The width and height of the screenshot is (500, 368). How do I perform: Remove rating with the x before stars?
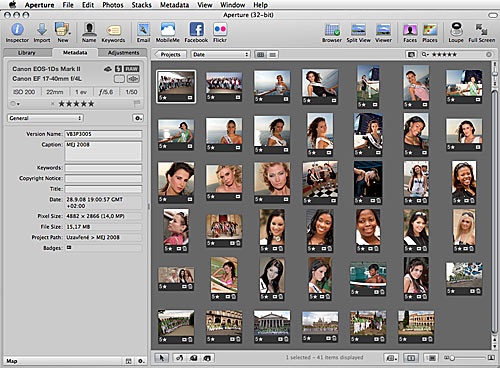(53, 104)
